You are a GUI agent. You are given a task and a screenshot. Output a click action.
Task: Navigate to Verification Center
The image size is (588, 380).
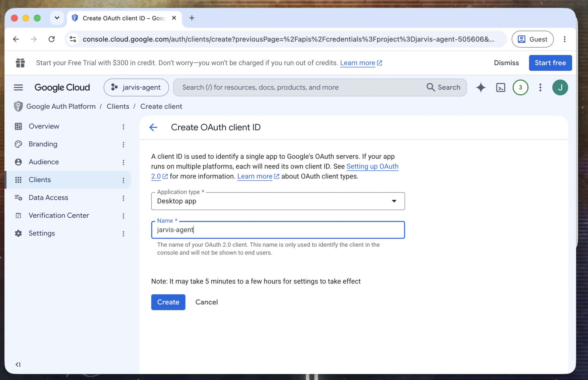[x=59, y=216]
